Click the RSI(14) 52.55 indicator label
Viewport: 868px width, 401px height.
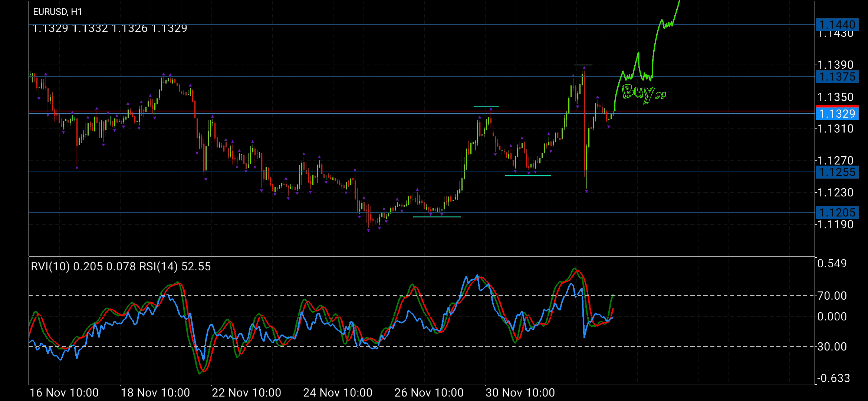pyautogui.click(x=175, y=267)
